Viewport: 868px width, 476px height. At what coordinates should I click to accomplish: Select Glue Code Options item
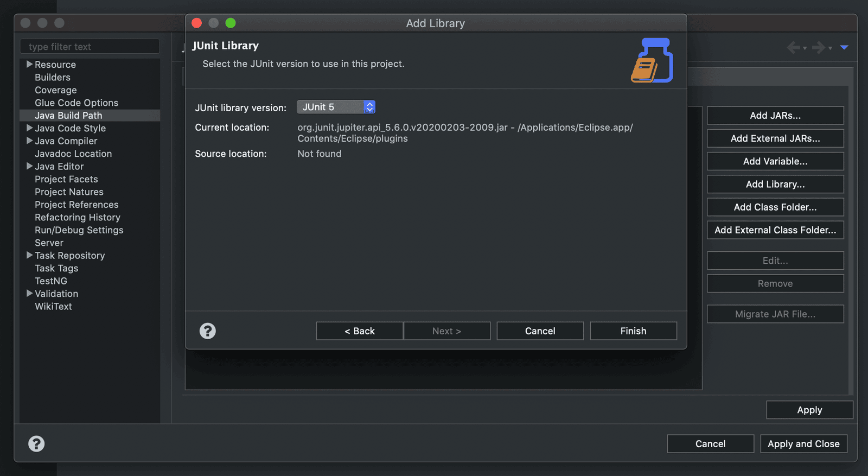point(76,103)
